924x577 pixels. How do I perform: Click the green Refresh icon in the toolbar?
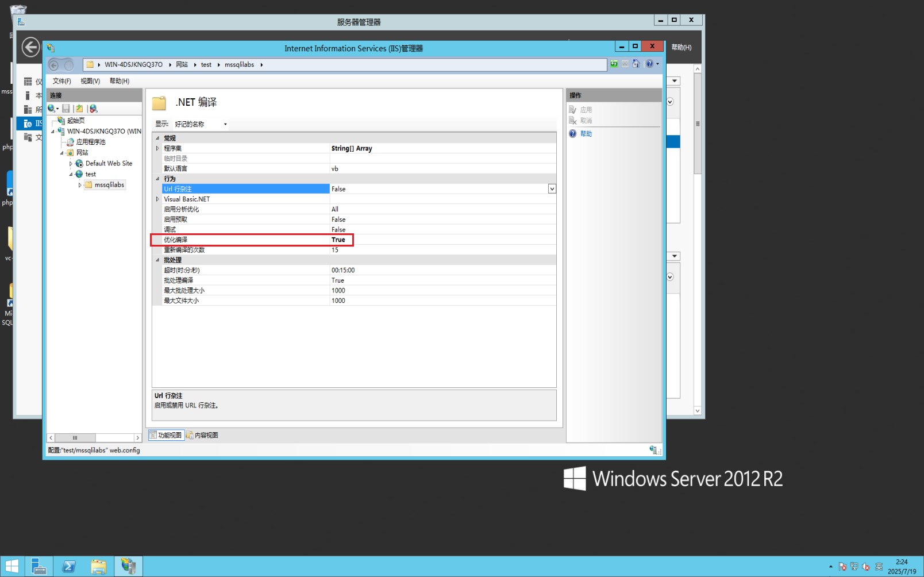614,64
